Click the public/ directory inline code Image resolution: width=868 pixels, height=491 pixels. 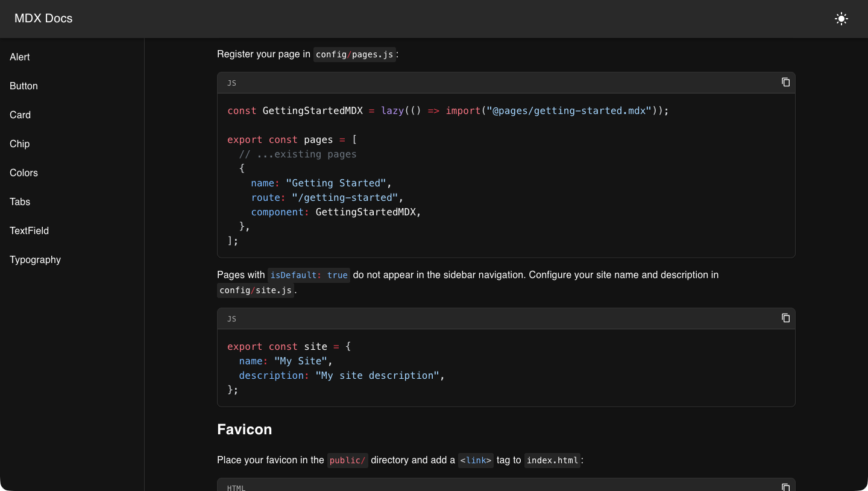[x=347, y=460]
